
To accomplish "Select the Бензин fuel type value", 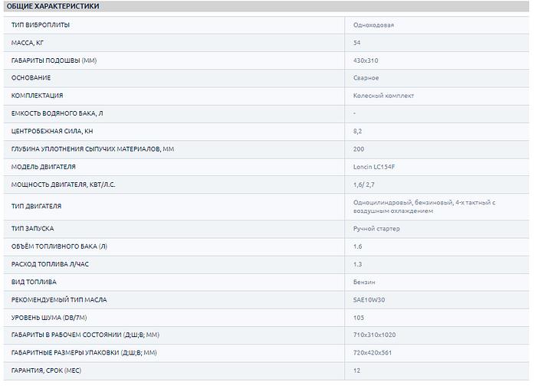I will coord(365,282).
